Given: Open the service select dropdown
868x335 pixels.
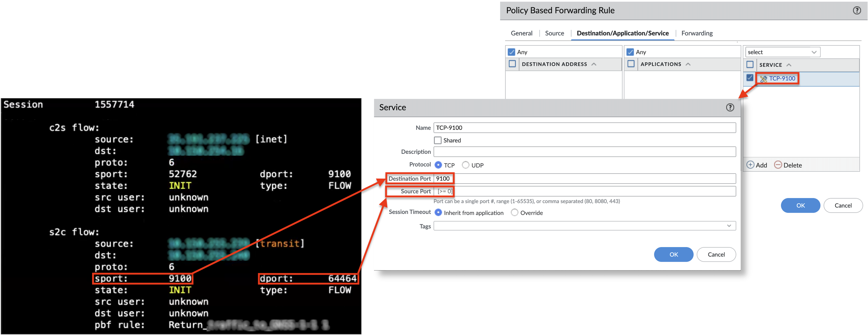Looking at the screenshot, I should coord(814,52).
